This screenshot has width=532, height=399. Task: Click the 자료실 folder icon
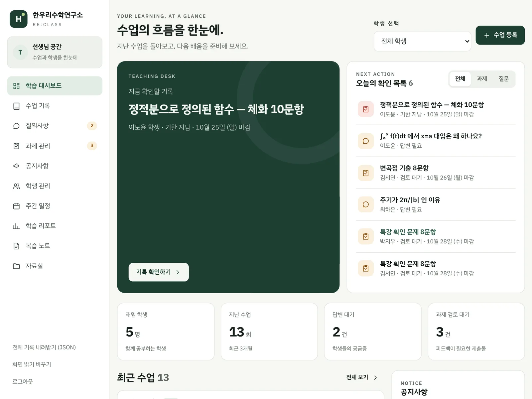[x=16, y=266]
